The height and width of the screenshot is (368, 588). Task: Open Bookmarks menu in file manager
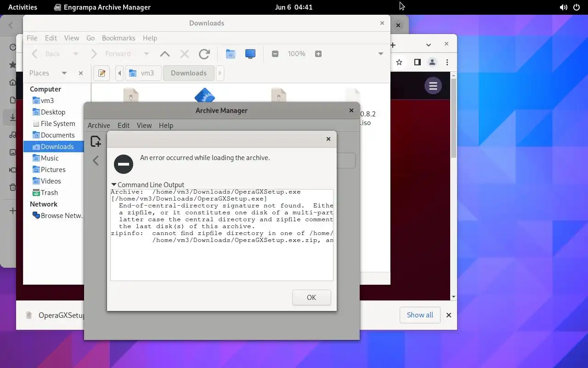tap(119, 38)
